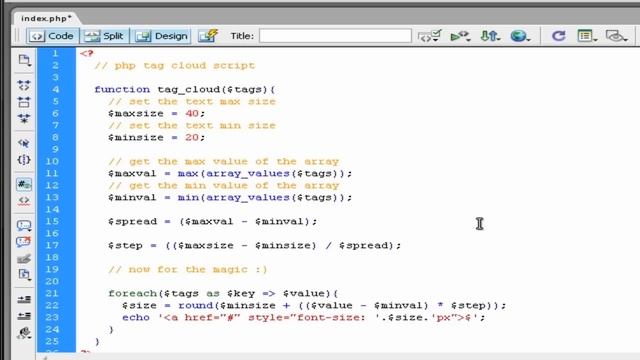
Task: Click the '$size = round(...)' code line
Action: click(x=314, y=306)
